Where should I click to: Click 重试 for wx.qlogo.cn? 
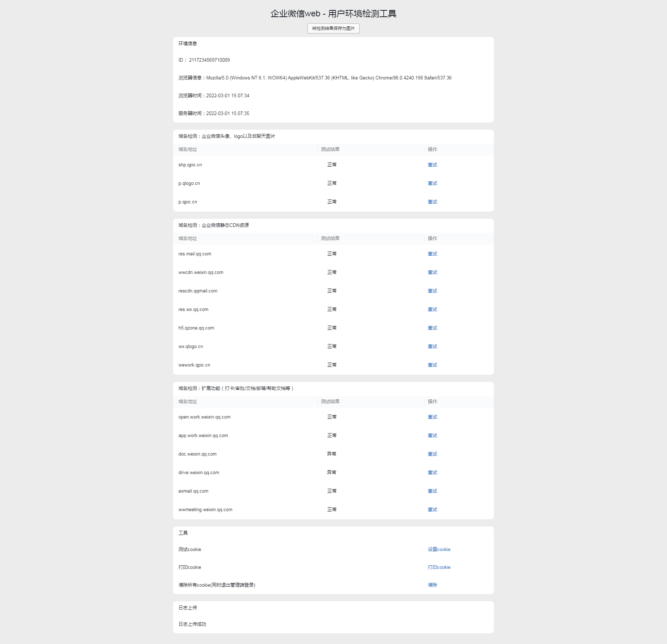[x=432, y=347]
